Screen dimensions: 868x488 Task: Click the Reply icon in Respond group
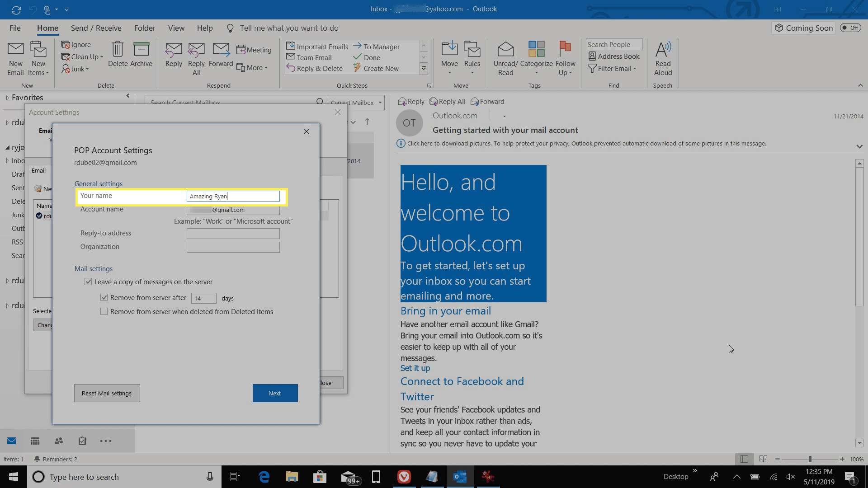(x=174, y=50)
